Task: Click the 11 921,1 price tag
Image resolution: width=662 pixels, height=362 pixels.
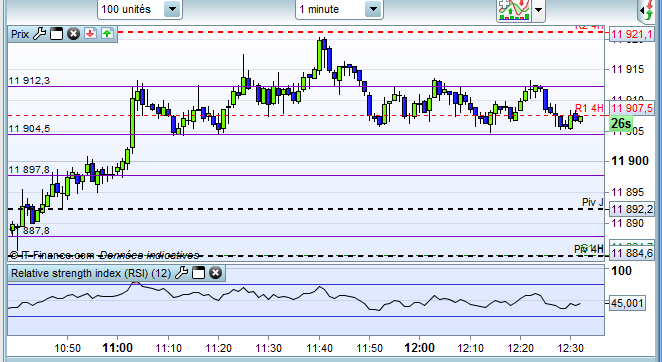Action: [632, 34]
